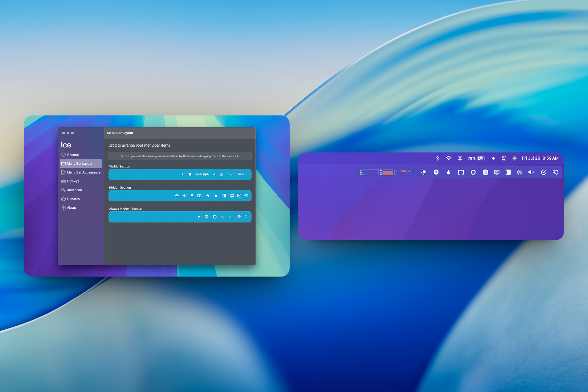This screenshot has height=392, width=588.
Task: Click the RAM usage graph in Ice bar
Action: coord(388,172)
